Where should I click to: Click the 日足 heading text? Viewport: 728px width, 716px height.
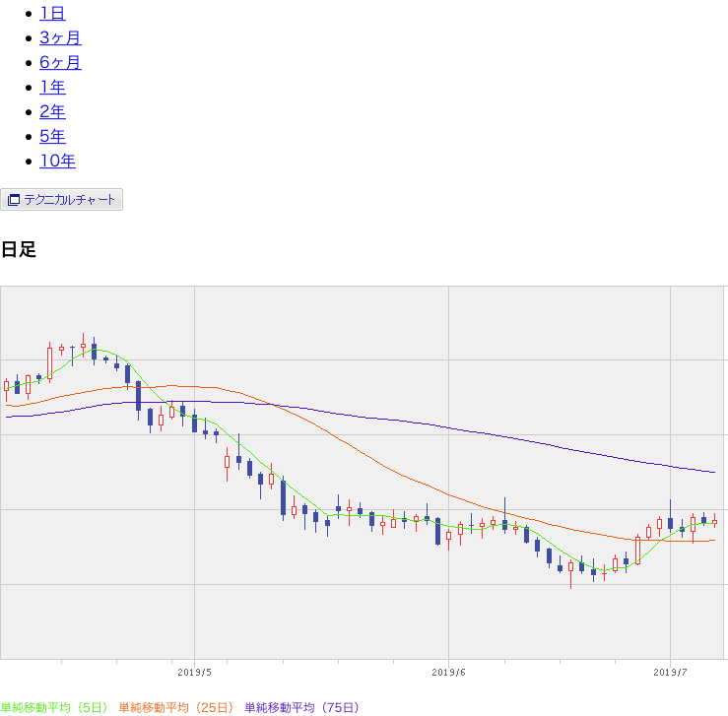click(19, 249)
